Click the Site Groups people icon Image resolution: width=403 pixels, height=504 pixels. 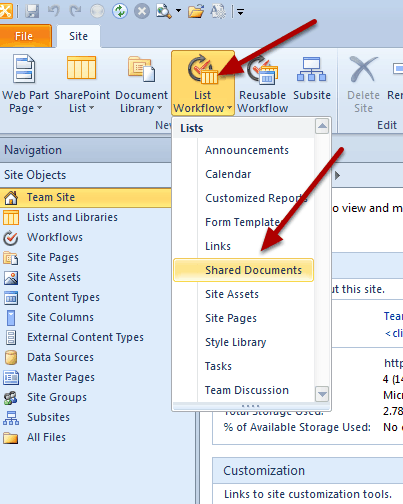click(x=11, y=398)
